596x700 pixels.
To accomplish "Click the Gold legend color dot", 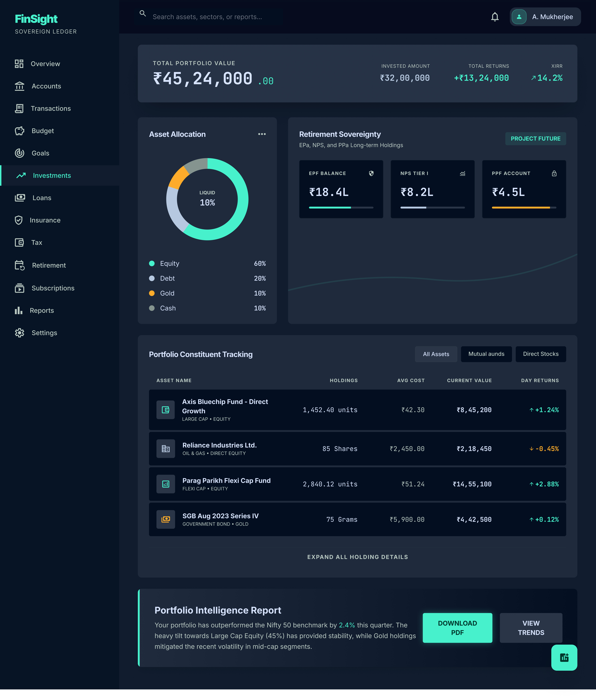I will (x=152, y=293).
